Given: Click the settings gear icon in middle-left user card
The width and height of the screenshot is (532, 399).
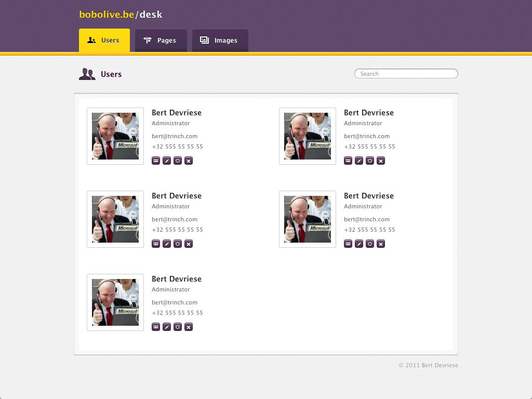Looking at the screenshot, I should click(x=178, y=244).
